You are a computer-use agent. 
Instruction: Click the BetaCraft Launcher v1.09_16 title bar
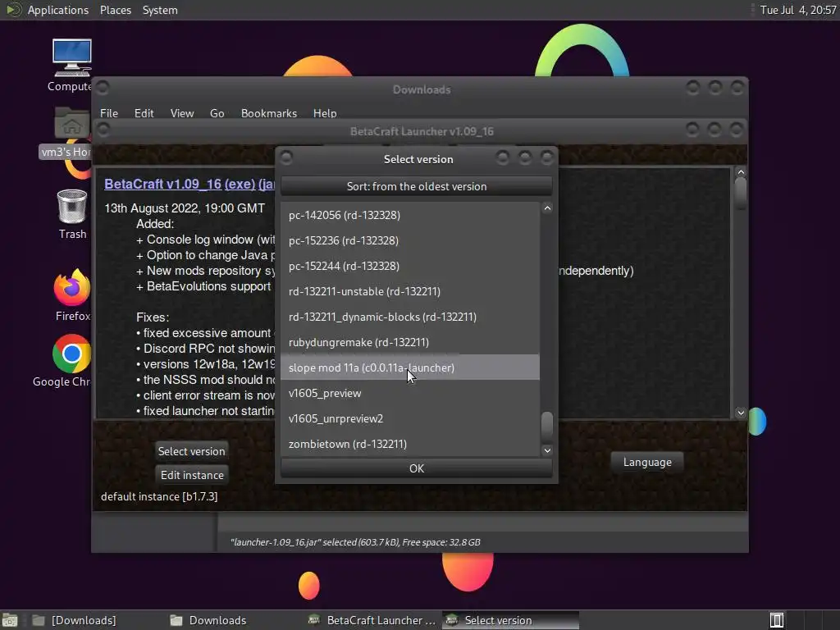click(422, 131)
